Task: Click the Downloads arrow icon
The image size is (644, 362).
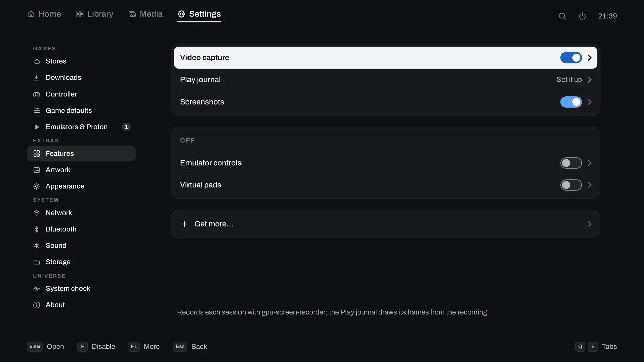Action: [37, 78]
